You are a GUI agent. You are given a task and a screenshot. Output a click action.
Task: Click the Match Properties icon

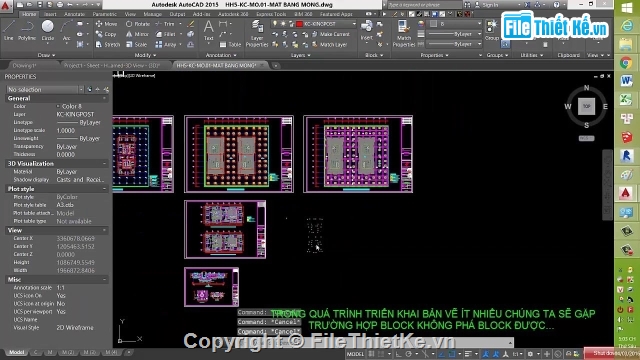[x=404, y=34]
